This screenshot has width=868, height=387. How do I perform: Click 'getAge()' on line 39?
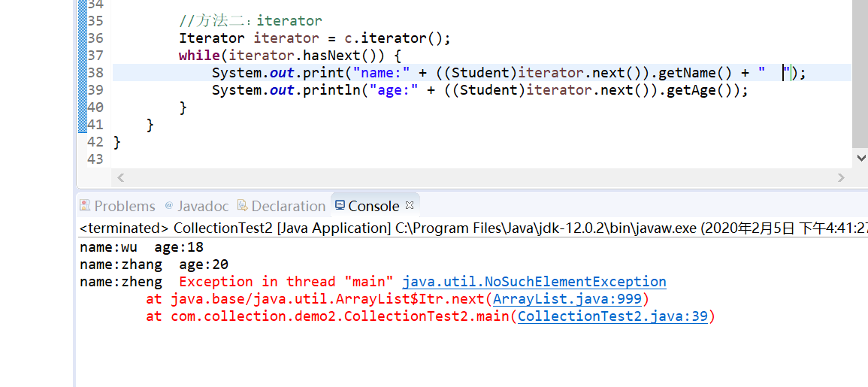(x=700, y=89)
